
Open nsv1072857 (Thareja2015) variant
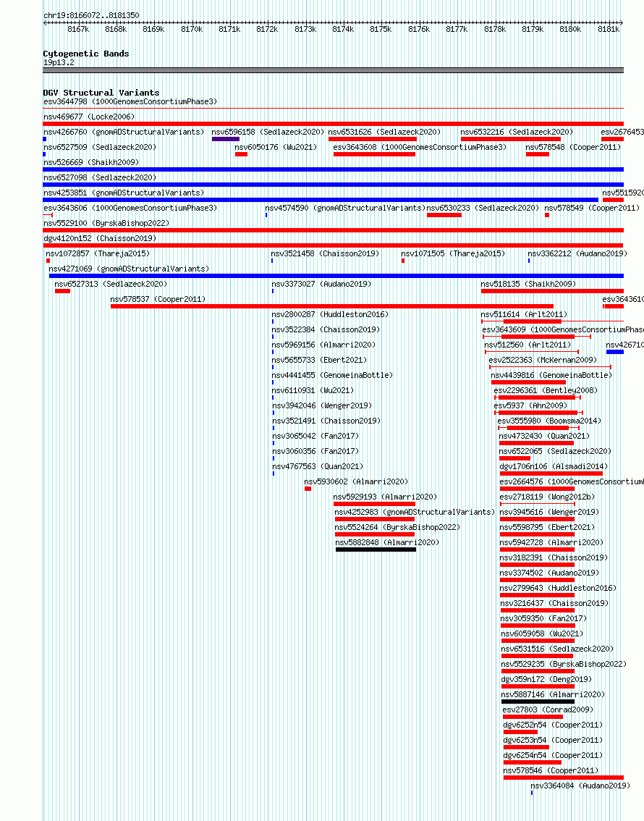click(x=98, y=253)
